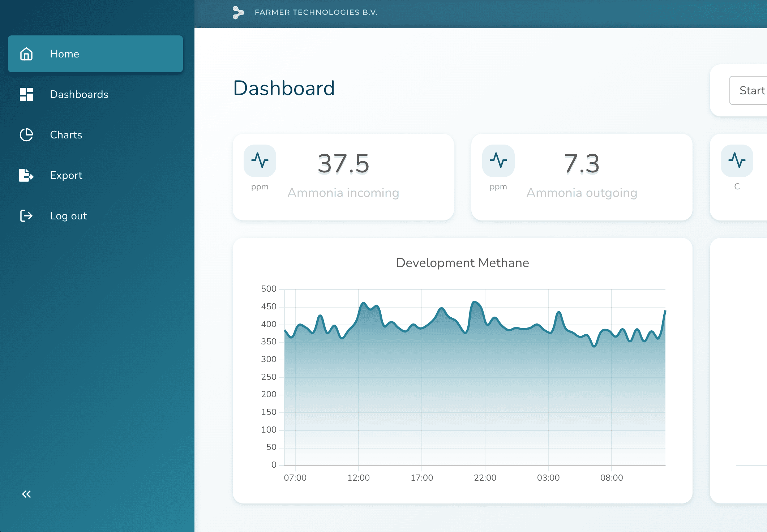767x532 pixels.
Task: Click the Export file icon
Action: tap(26, 175)
